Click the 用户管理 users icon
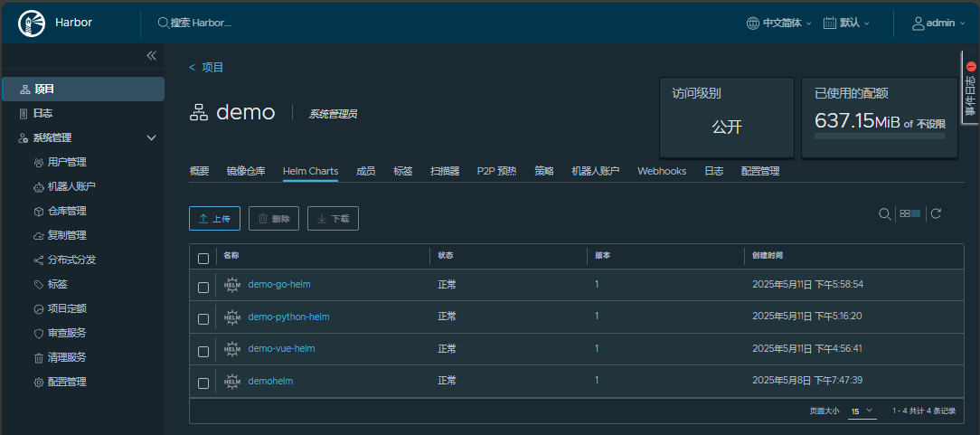The image size is (980, 435). pyautogui.click(x=38, y=163)
